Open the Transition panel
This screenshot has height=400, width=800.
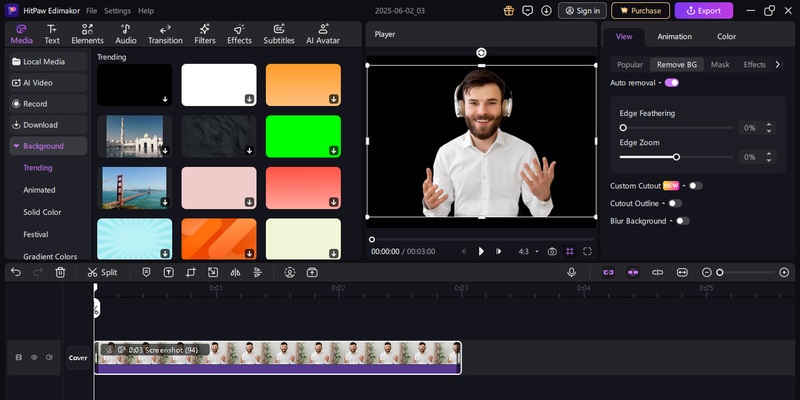(x=165, y=34)
